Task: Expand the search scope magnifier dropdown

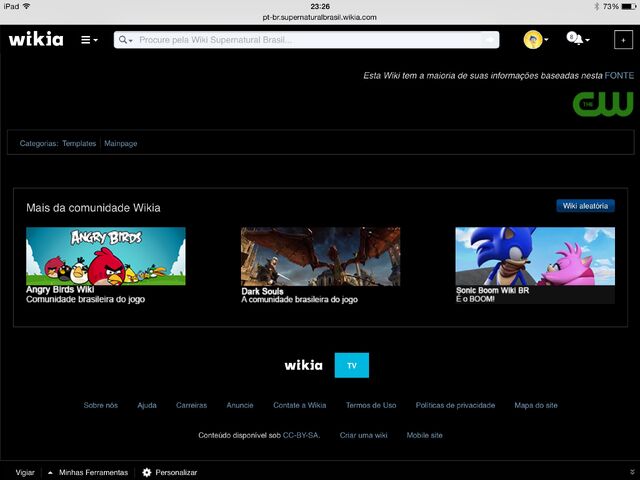Action: click(x=125, y=40)
